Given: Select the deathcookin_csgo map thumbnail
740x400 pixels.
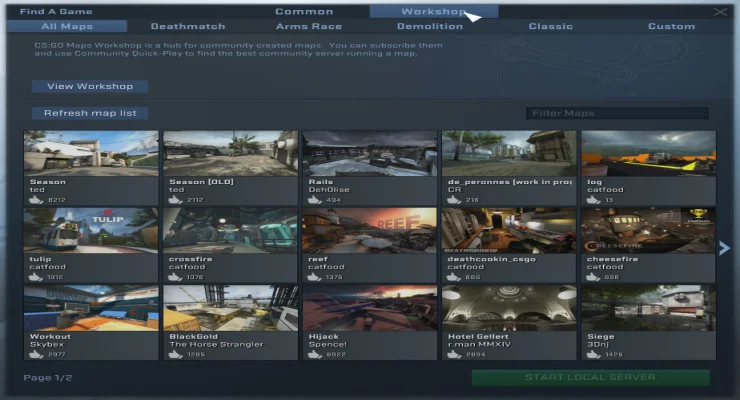Looking at the screenshot, I should [x=509, y=231].
